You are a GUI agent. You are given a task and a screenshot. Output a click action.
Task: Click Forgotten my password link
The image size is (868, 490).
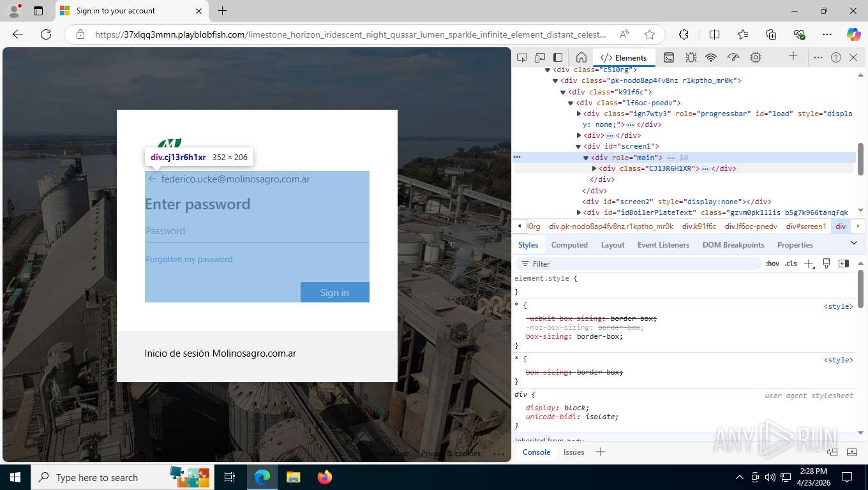pyautogui.click(x=189, y=259)
